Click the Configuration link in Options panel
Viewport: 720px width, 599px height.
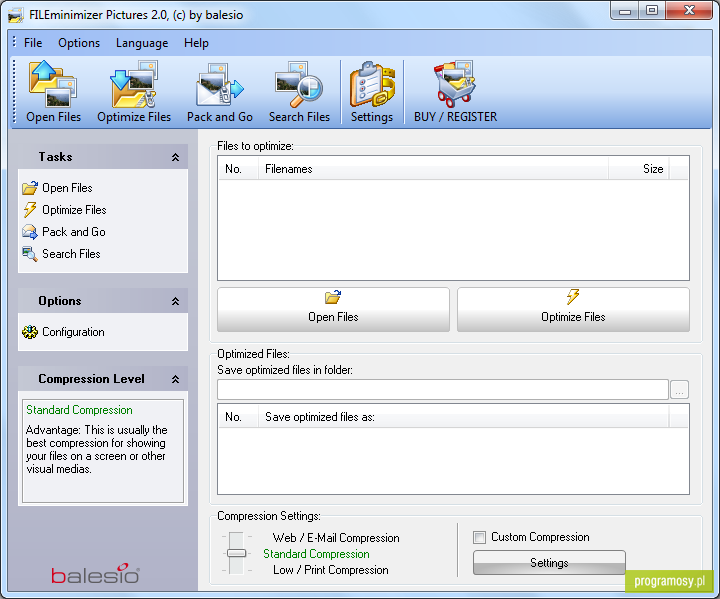[x=73, y=332]
